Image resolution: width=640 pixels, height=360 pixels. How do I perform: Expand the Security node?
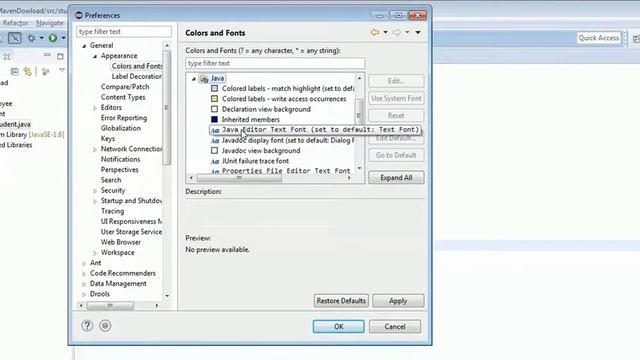click(95, 191)
